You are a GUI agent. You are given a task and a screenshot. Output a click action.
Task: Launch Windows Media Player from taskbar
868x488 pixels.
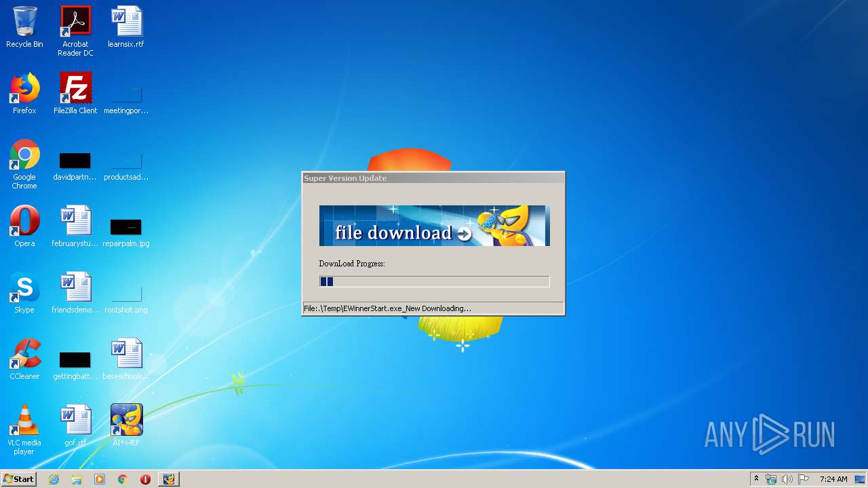(x=100, y=479)
